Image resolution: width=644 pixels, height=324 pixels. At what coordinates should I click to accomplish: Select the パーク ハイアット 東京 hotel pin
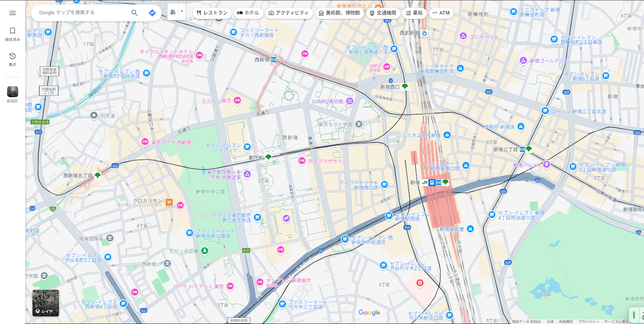point(230,286)
